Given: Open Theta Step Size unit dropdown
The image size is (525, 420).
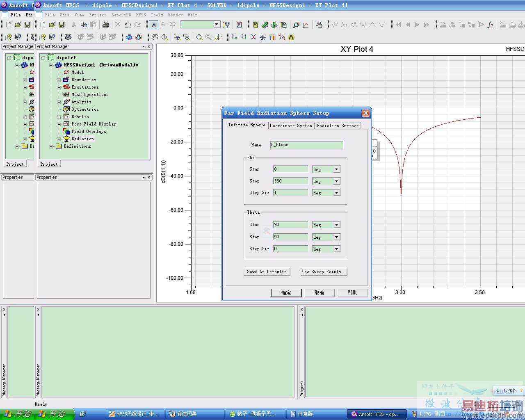Looking at the screenshot, I should [x=336, y=249].
